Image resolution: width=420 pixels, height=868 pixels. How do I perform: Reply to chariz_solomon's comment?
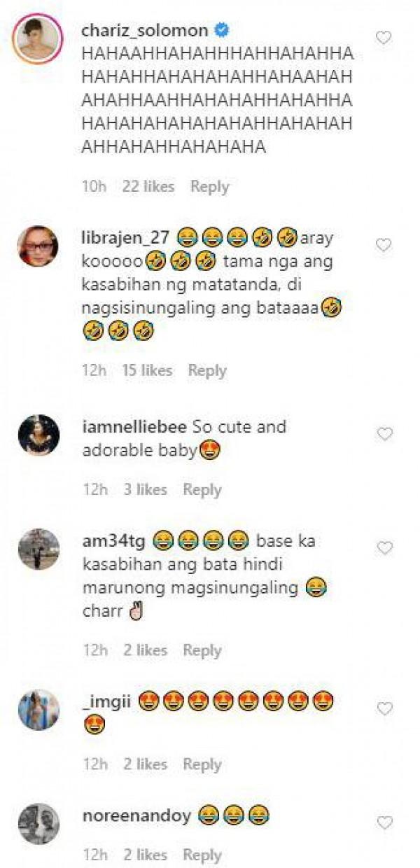pos(210,187)
